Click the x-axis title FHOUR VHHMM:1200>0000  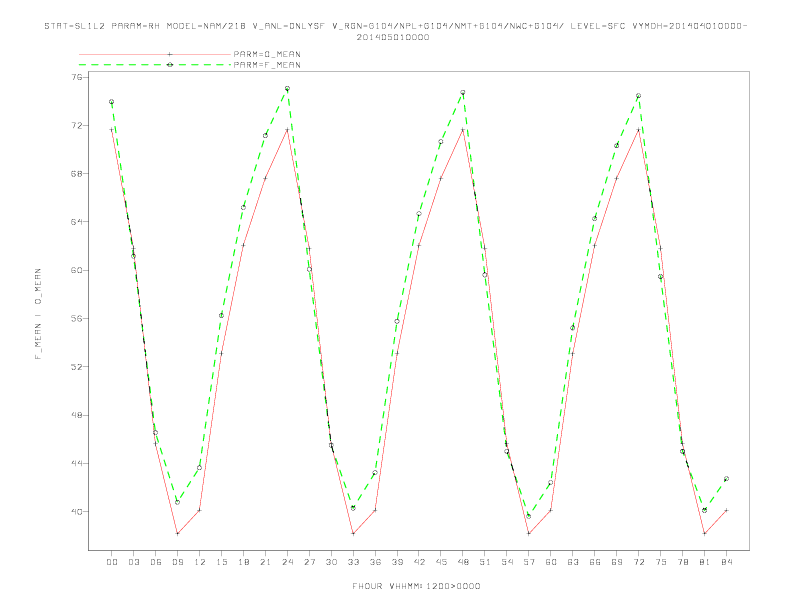416,586
